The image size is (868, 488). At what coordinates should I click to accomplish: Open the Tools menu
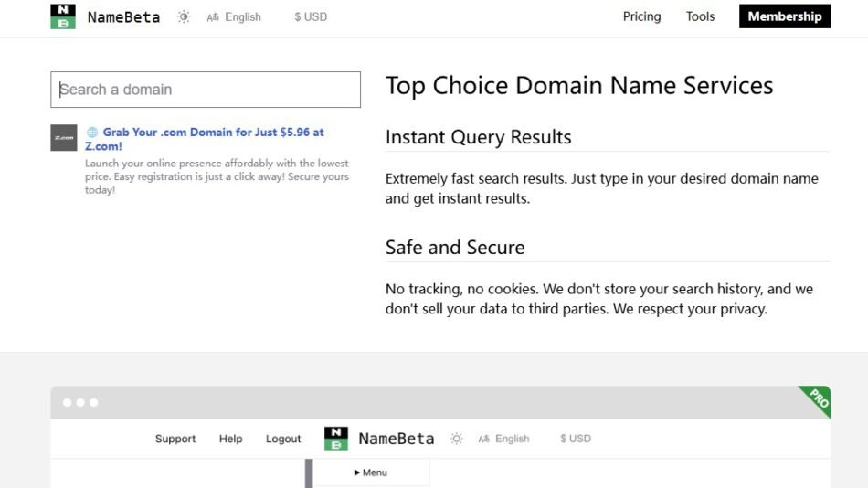coord(700,16)
